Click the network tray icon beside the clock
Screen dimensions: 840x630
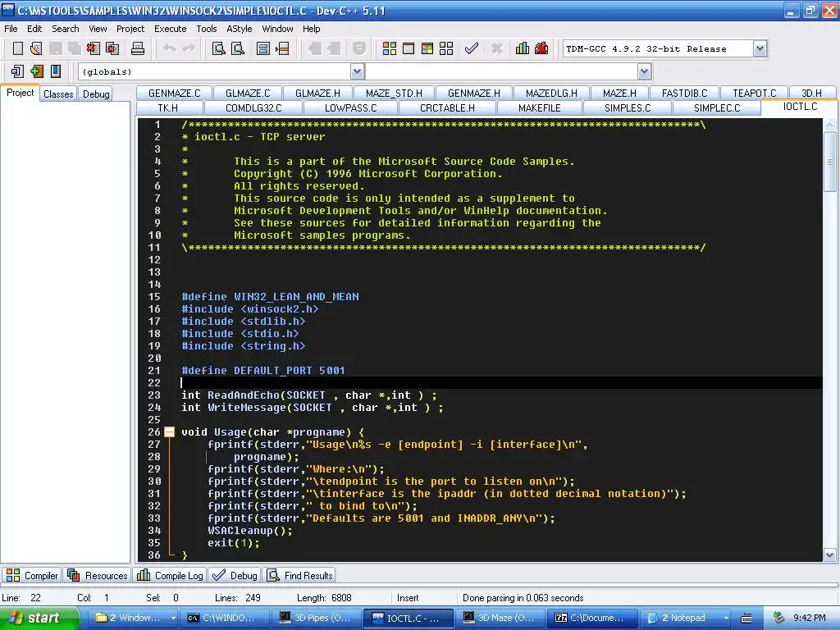778,618
